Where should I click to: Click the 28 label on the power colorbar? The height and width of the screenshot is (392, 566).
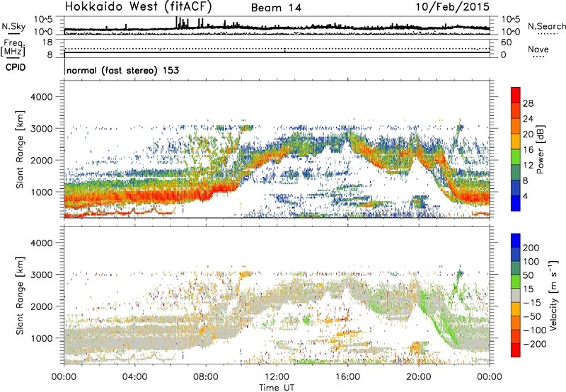click(x=528, y=103)
